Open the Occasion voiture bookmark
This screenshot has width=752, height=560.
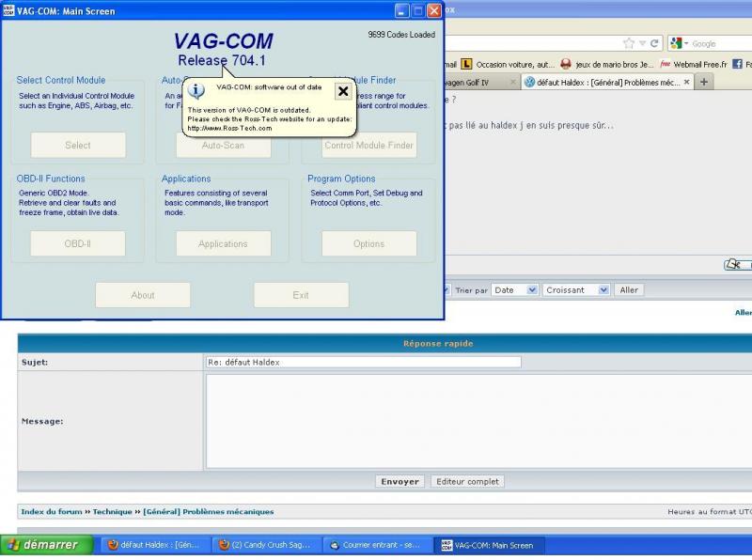(508, 64)
